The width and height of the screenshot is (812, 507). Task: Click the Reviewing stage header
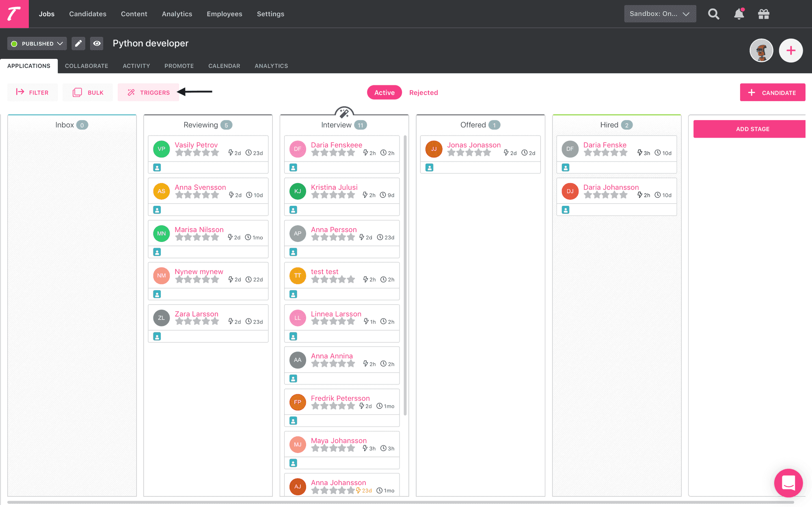tap(208, 125)
